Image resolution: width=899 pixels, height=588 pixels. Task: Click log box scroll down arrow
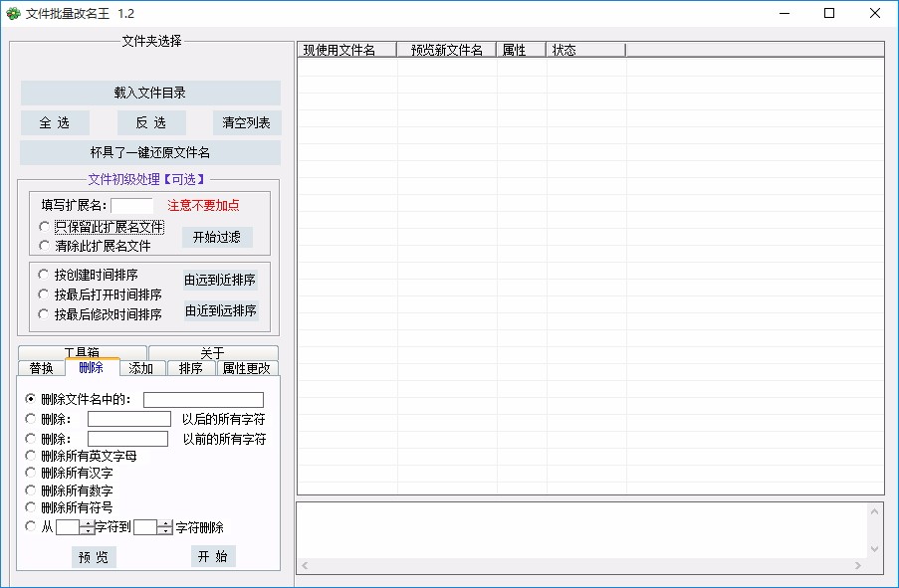click(874, 549)
